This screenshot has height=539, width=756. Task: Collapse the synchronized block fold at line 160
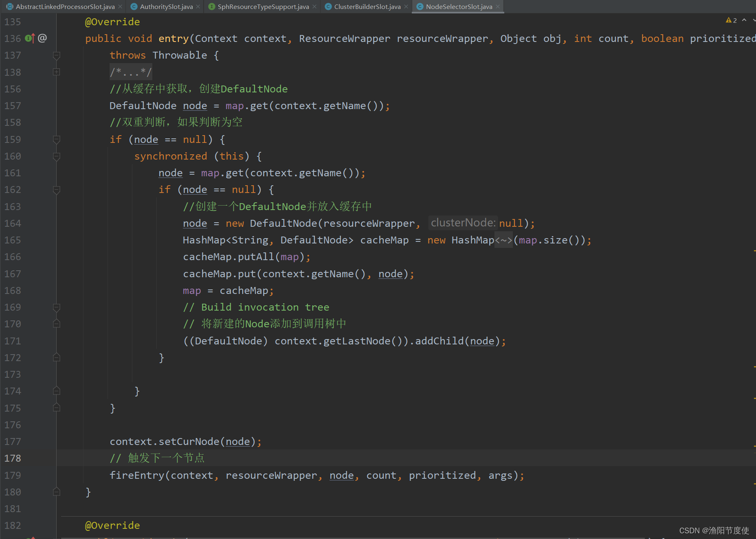pos(57,156)
